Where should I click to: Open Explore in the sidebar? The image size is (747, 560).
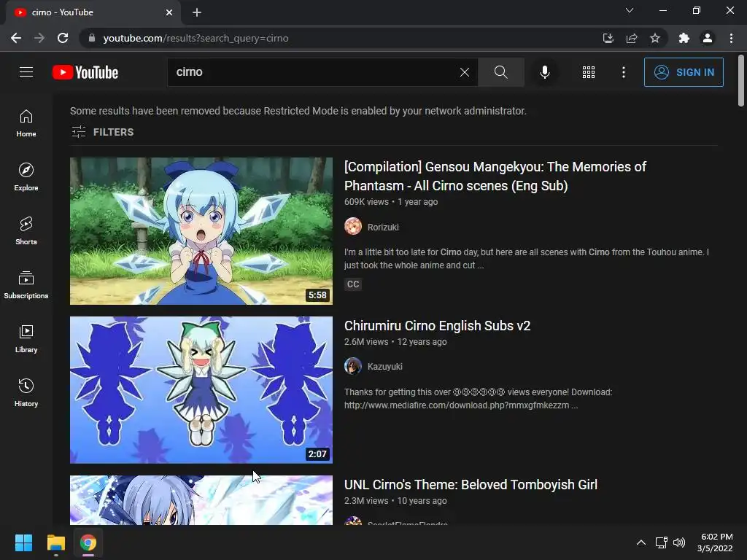[x=26, y=177]
